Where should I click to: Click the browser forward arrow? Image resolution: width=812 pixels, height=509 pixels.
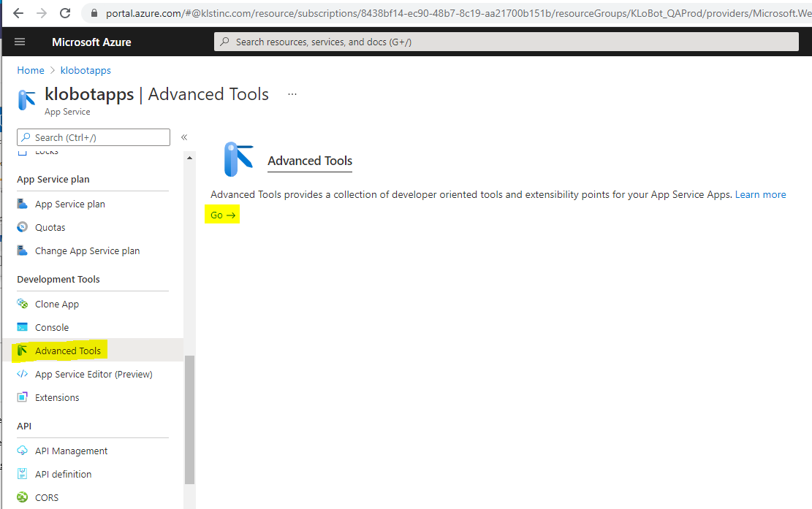(x=42, y=13)
